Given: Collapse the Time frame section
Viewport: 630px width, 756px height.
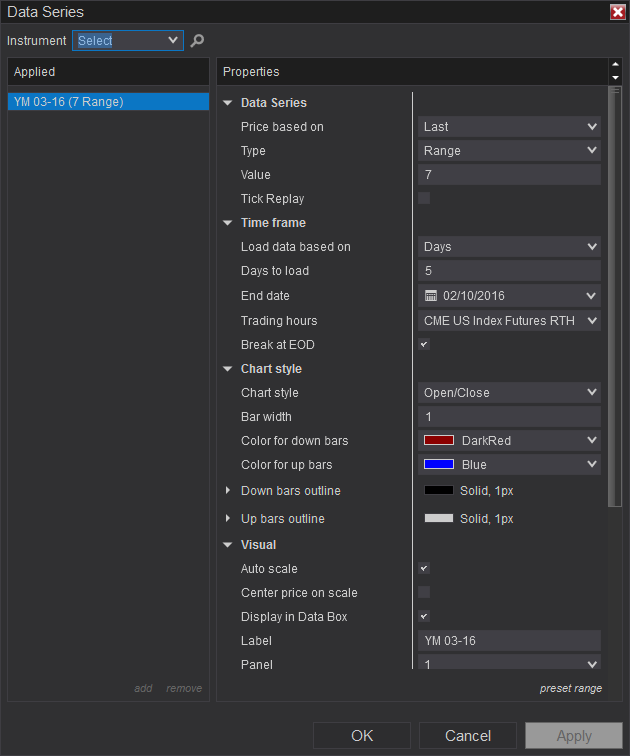Looking at the screenshot, I should [x=228, y=223].
